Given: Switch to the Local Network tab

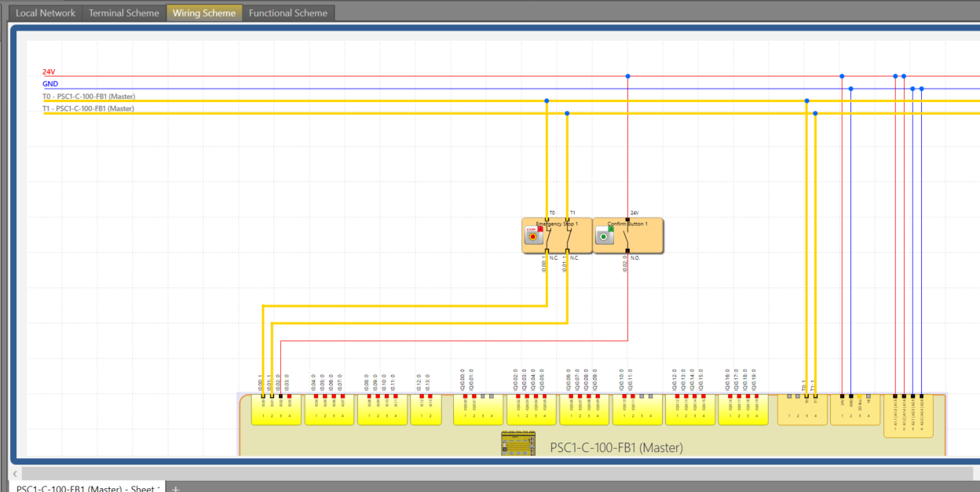Looking at the screenshot, I should pyautogui.click(x=46, y=13).
